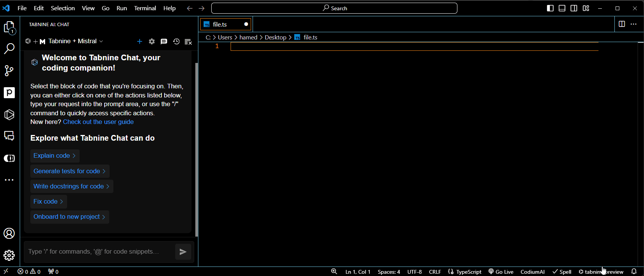Open the Manage gear in activity bar
This screenshot has height=276, width=644.
pyautogui.click(x=9, y=255)
